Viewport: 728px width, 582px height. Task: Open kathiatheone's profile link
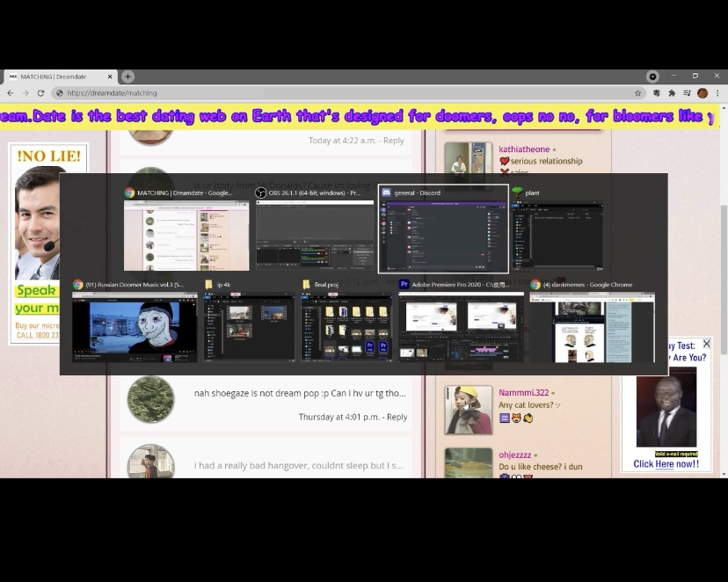pos(524,149)
